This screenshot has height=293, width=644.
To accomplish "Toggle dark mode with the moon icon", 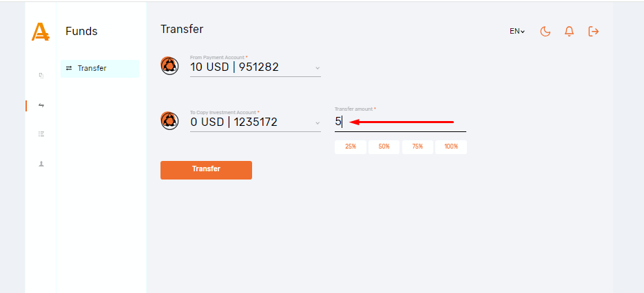I will (x=546, y=31).
